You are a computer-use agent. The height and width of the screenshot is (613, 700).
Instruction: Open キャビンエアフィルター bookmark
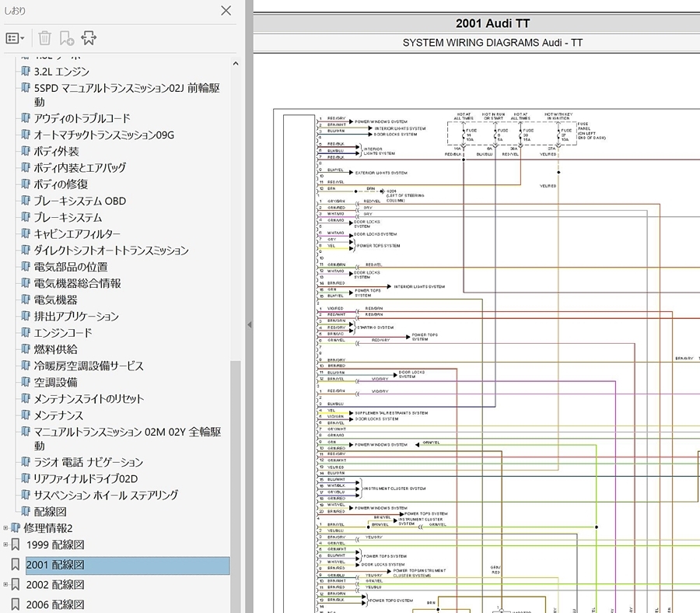click(x=77, y=234)
